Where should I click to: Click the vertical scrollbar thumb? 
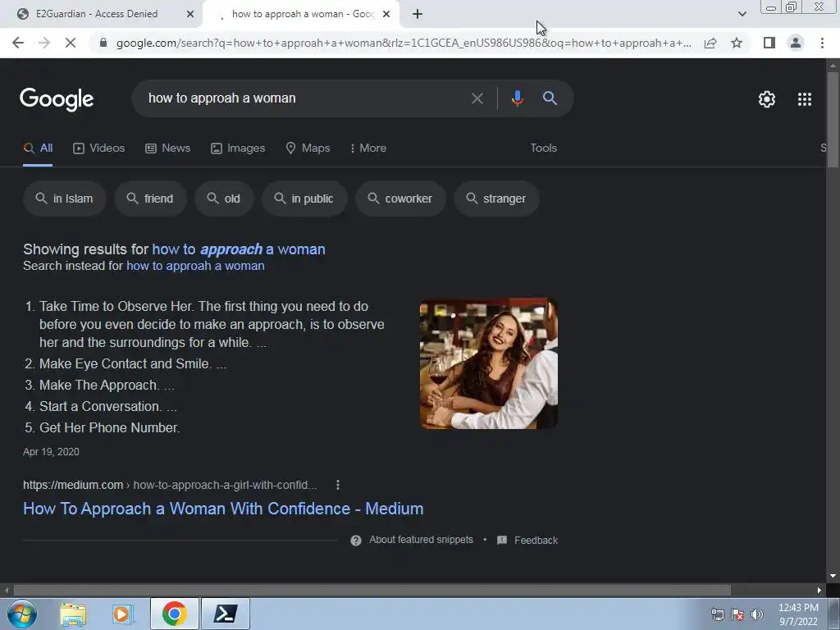pos(833,121)
